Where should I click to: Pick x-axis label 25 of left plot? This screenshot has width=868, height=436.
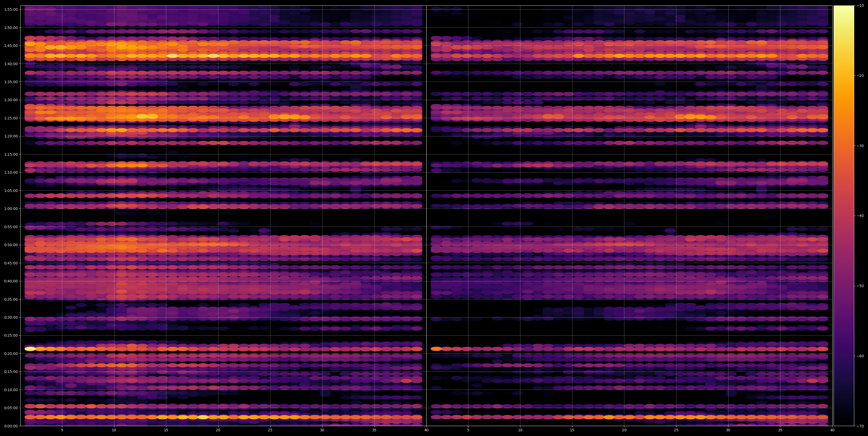[270, 430]
